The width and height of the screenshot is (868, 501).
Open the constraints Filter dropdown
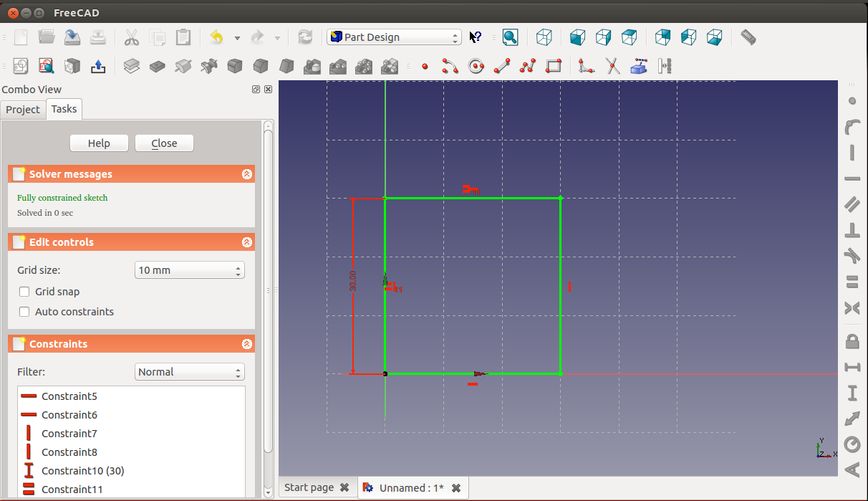189,372
